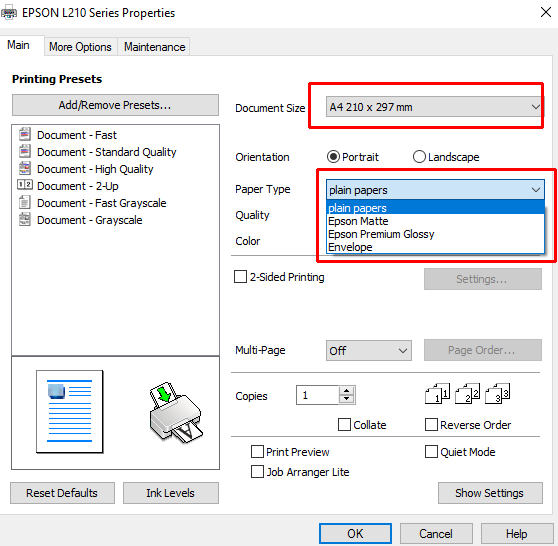Turn on Print Preview
Image resolution: width=558 pixels, height=546 pixels.
[x=257, y=452]
